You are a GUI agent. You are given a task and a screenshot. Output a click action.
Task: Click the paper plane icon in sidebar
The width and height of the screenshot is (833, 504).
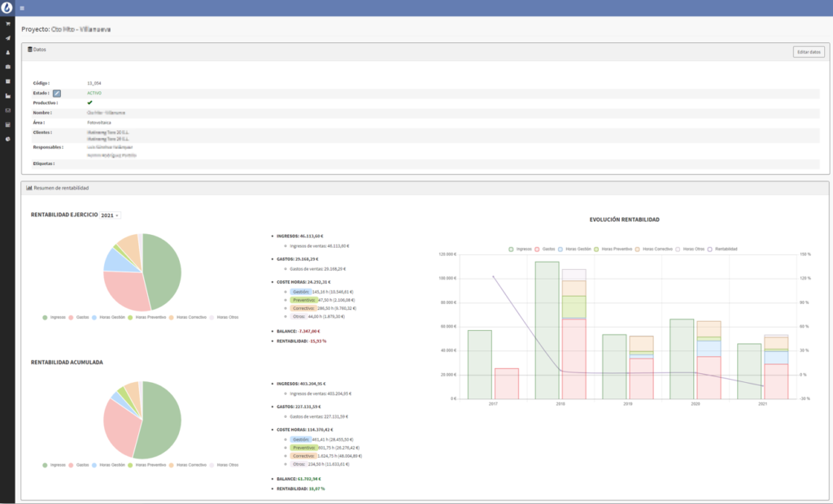pyautogui.click(x=7, y=38)
